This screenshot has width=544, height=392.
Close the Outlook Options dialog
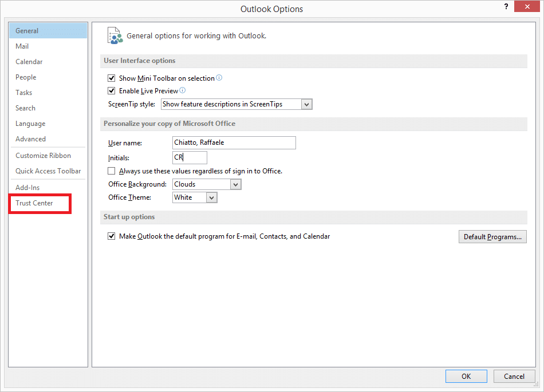527,7
